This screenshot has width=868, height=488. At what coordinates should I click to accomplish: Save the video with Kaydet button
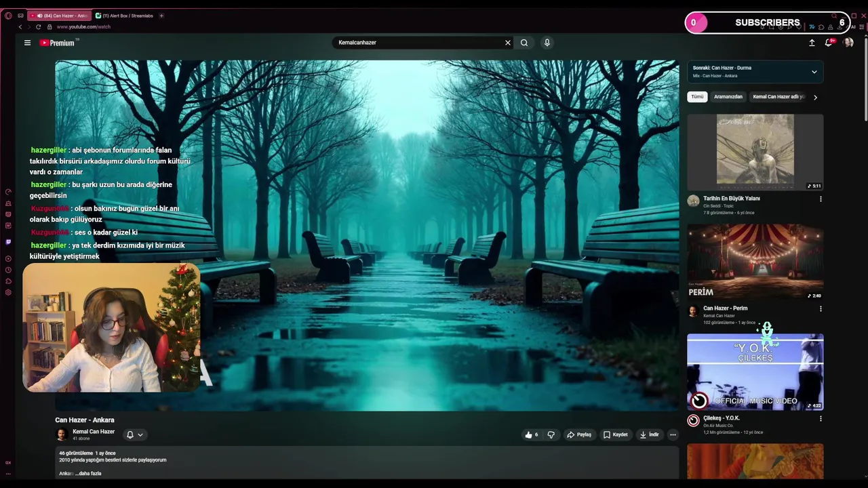(616, 434)
